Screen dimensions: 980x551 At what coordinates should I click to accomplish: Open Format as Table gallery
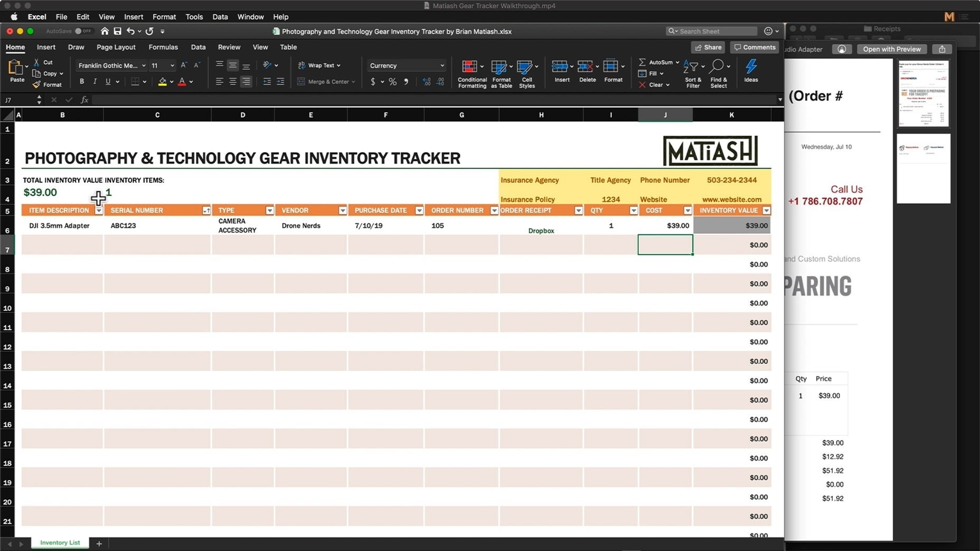pyautogui.click(x=498, y=68)
